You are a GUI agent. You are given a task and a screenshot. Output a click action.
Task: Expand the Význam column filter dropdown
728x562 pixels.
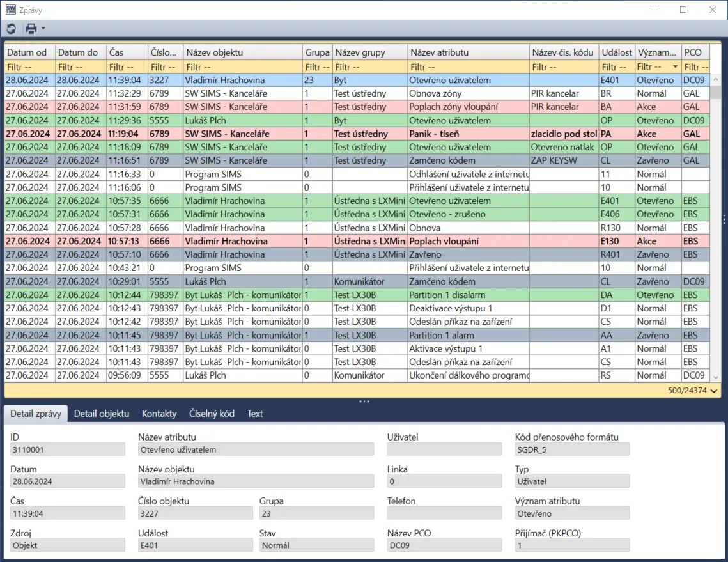675,67
